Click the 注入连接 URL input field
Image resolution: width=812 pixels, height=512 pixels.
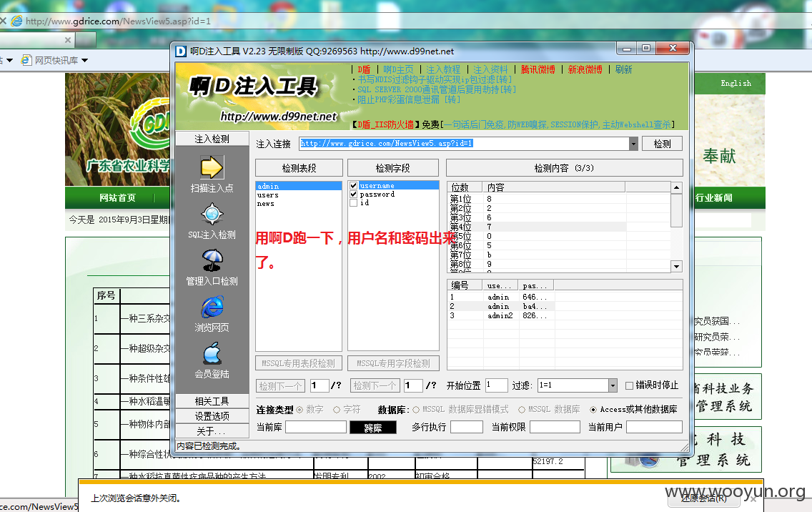pos(464,144)
